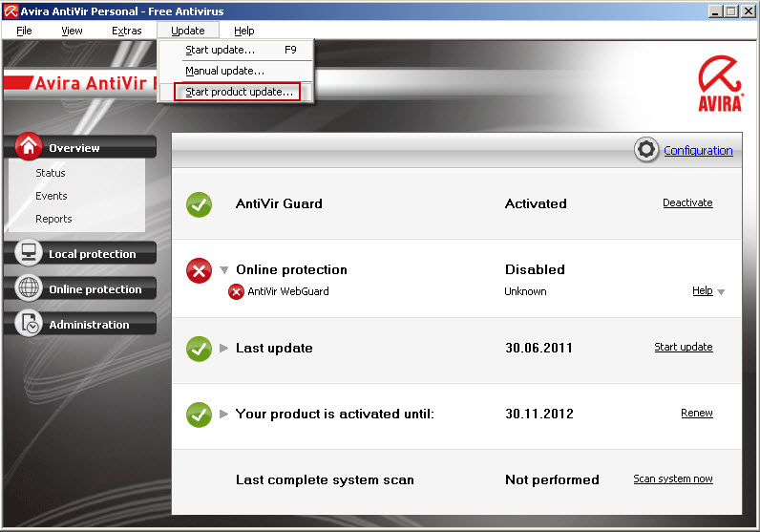This screenshot has width=760, height=532.
Task: Click the red X beside Online protection
Action: 199,270
